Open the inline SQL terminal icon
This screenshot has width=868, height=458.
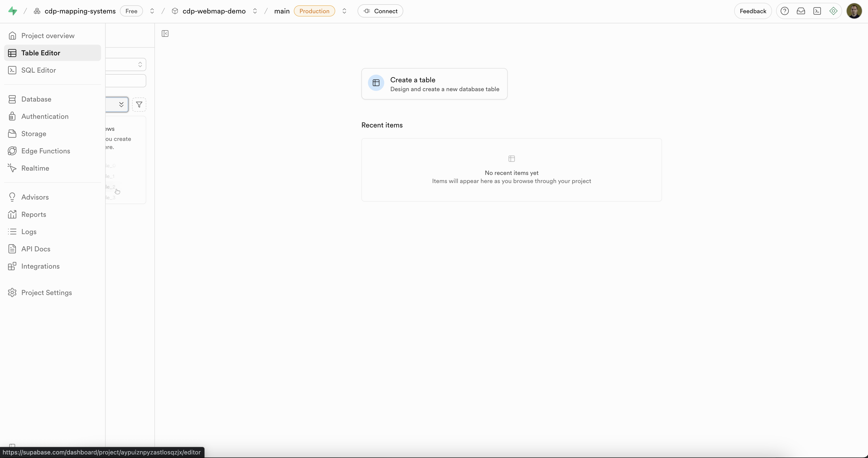click(x=817, y=11)
